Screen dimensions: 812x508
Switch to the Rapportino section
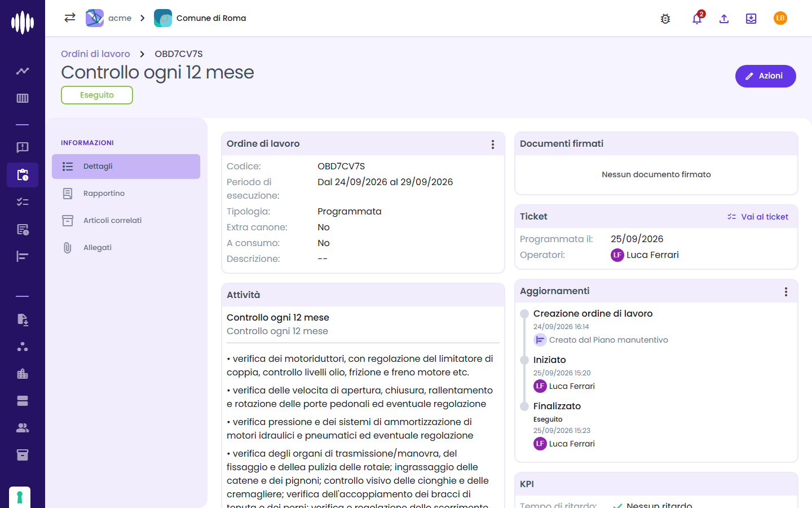[126, 194]
